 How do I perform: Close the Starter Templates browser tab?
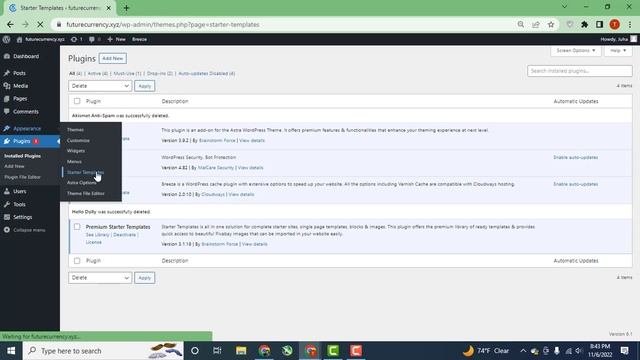[x=109, y=8]
